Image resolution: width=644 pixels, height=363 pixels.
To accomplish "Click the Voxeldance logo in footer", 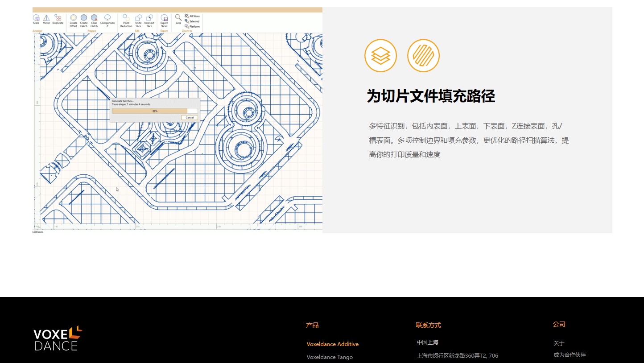I will pyautogui.click(x=58, y=338).
